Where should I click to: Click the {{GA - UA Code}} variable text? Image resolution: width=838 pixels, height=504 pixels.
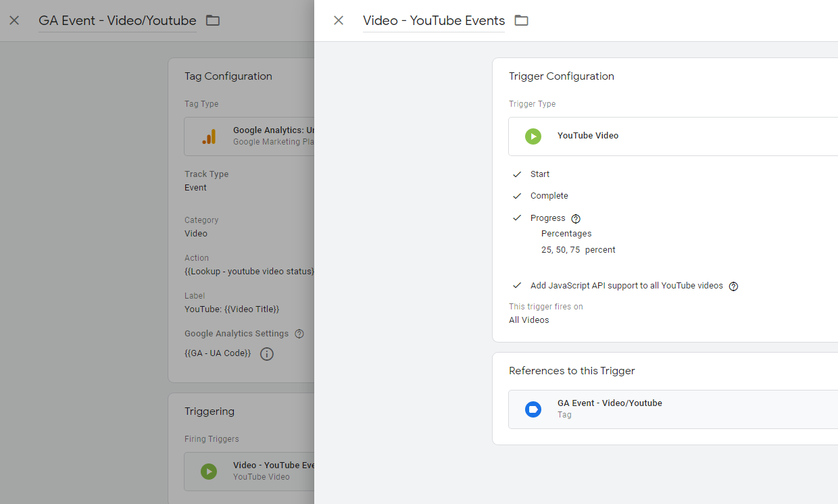click(x=218, y=353)
